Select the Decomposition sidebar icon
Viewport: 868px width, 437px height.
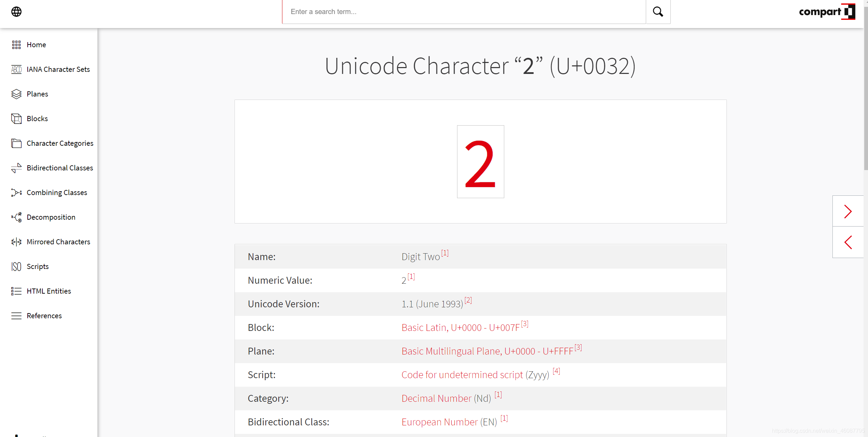point(16,217)
